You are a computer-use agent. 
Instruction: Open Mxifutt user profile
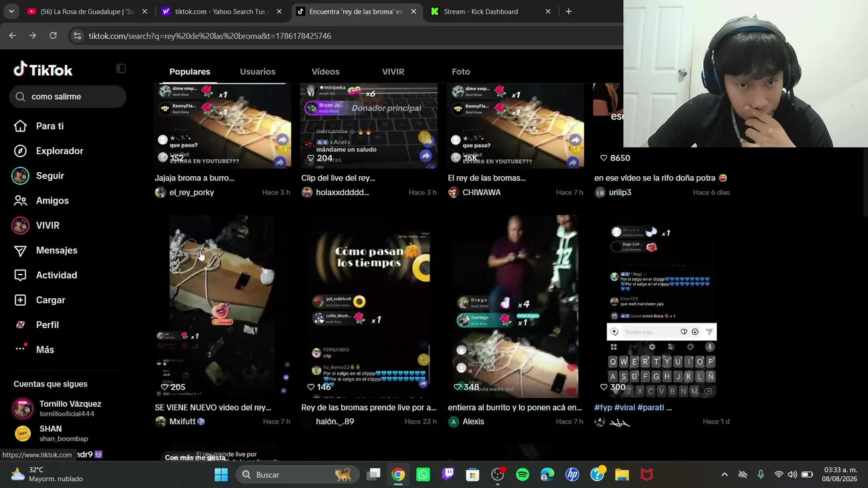180,422
